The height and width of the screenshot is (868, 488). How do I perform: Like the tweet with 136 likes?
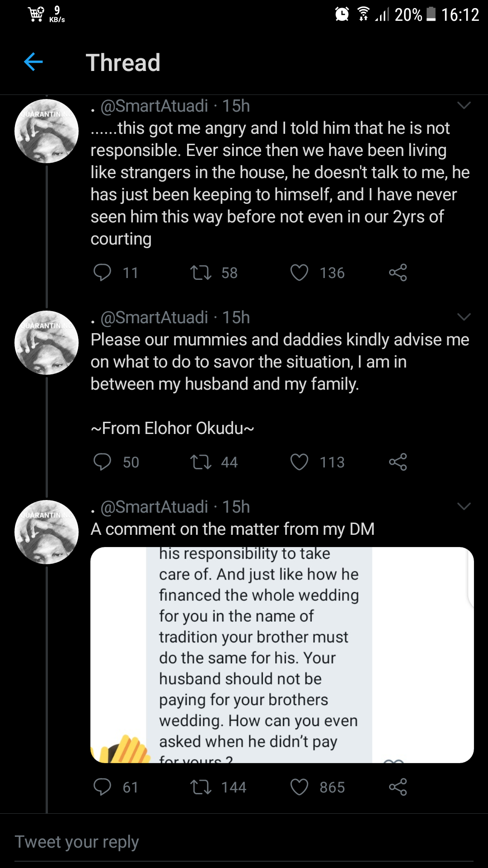[299, 273]
